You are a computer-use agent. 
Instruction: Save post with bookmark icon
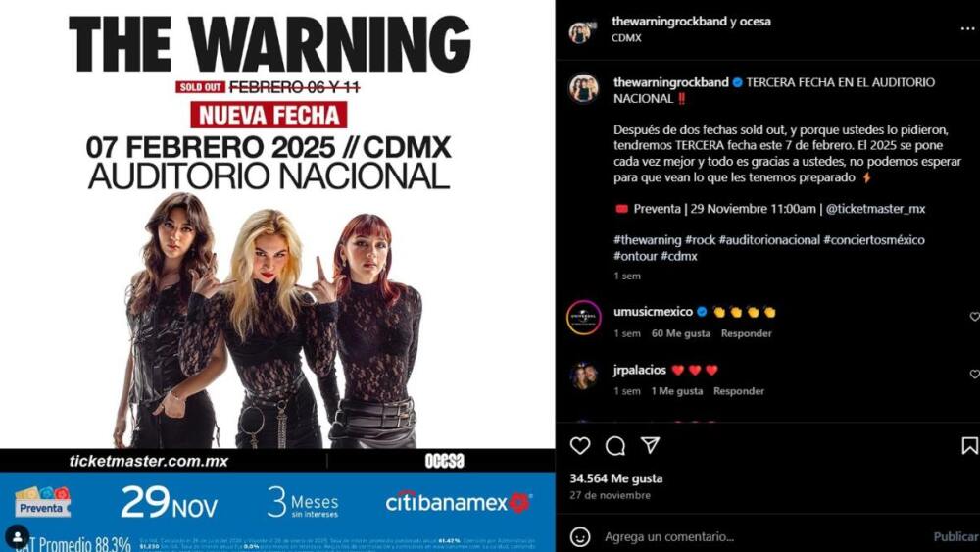[969, 446]
